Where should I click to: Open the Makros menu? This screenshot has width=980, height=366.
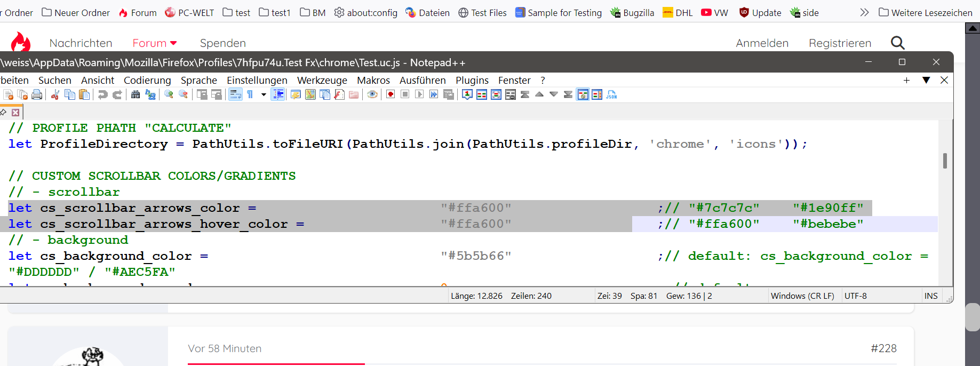coord(373,80)
